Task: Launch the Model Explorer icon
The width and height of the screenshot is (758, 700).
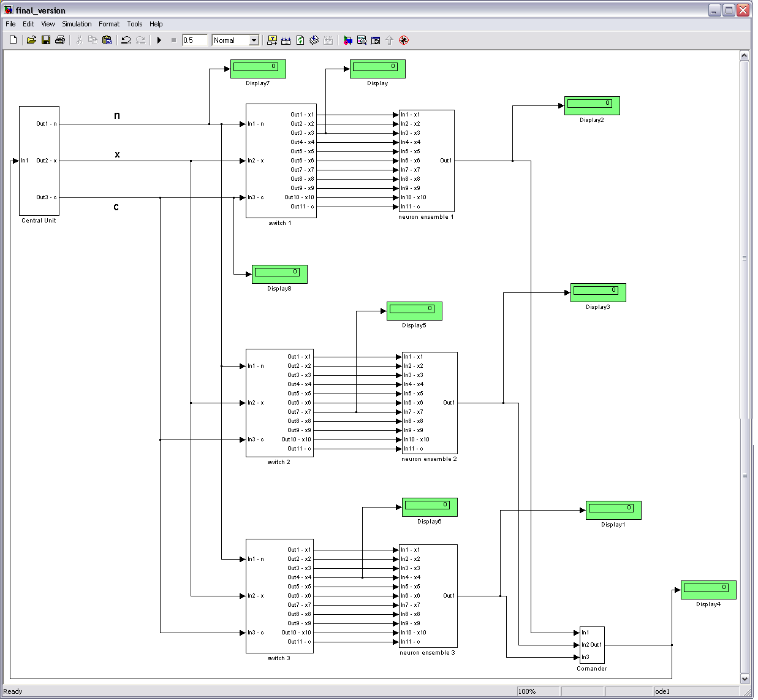Action: [362, 40]
